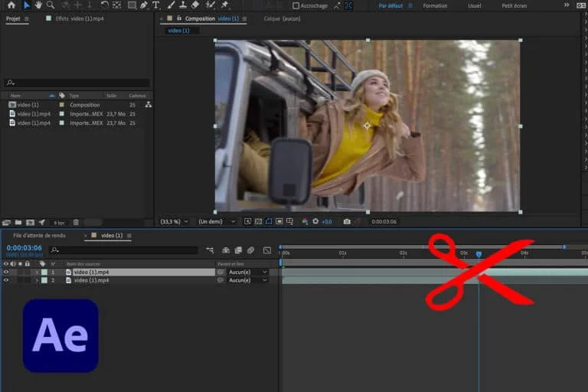This screenshot has width=588, height=392.
Task: Switch to the Formation workspace
Action: pyautogui.click(x=435, y=5)
